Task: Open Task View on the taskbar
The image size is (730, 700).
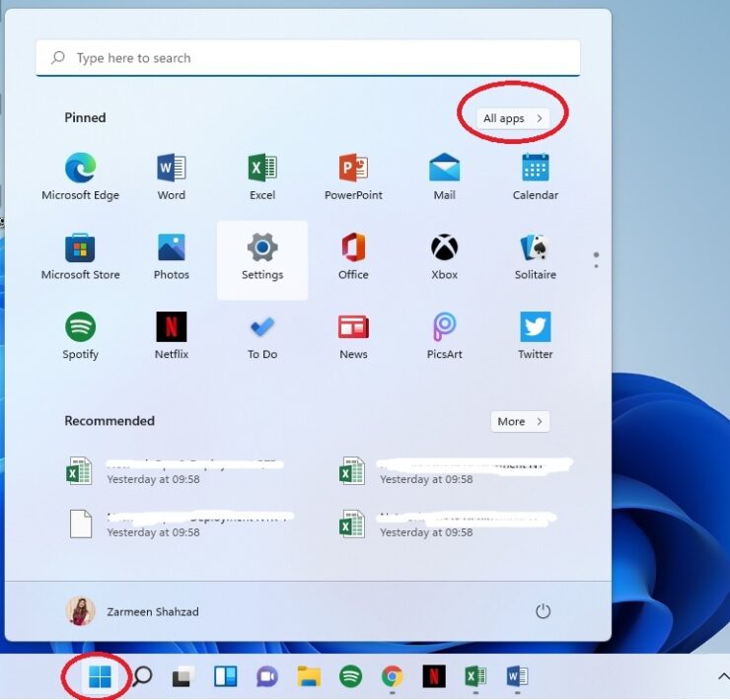Action: point(182,676)
